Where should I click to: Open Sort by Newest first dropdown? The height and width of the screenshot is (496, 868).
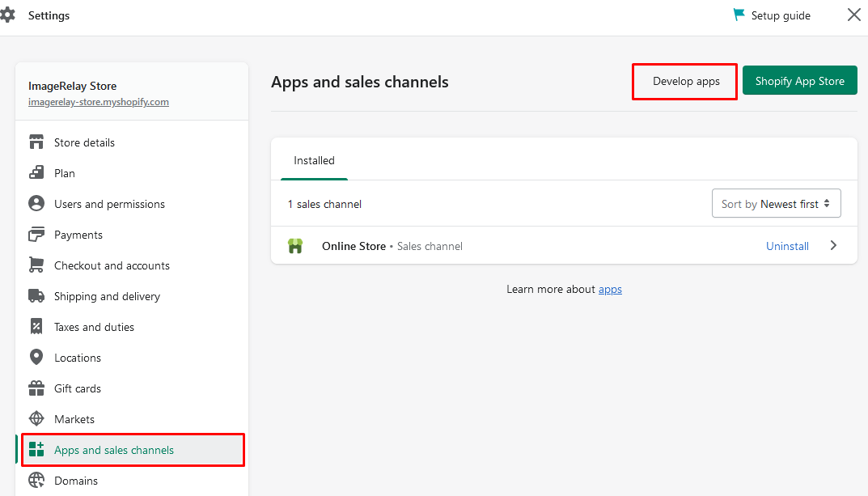pos(776,204)
